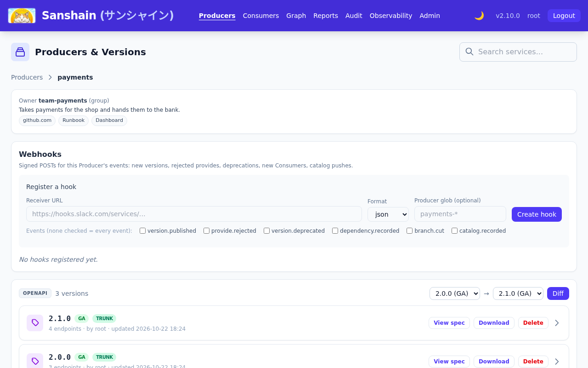The image size is (588, 368).
Task: Focus the Receiver URL input
Action: 194,214
